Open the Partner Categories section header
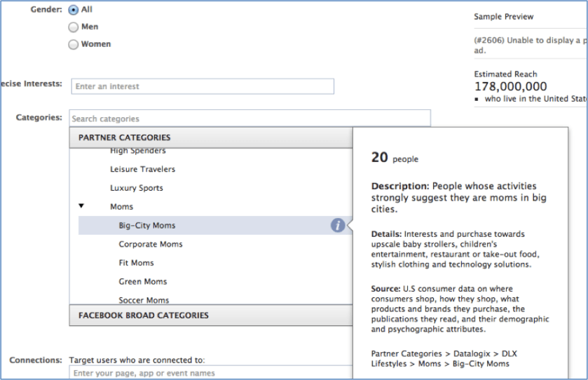Viewport: 588px width, 380px height. click(x=211, y=137)
